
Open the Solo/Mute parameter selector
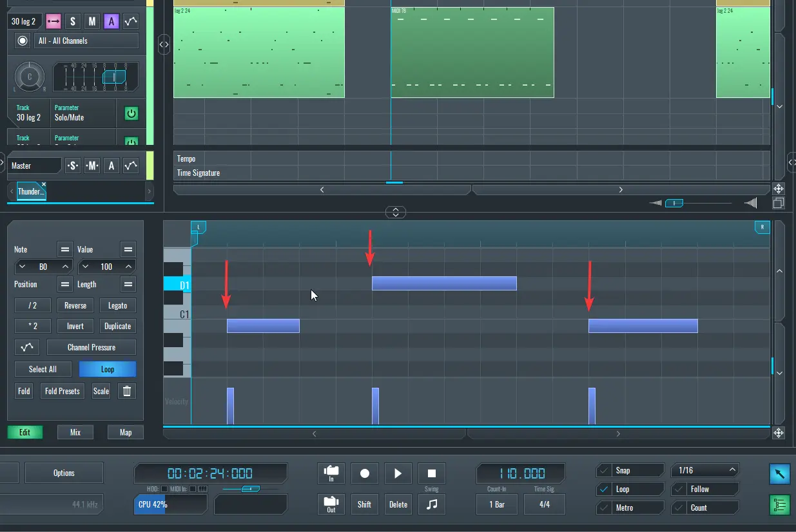(83, 113)
